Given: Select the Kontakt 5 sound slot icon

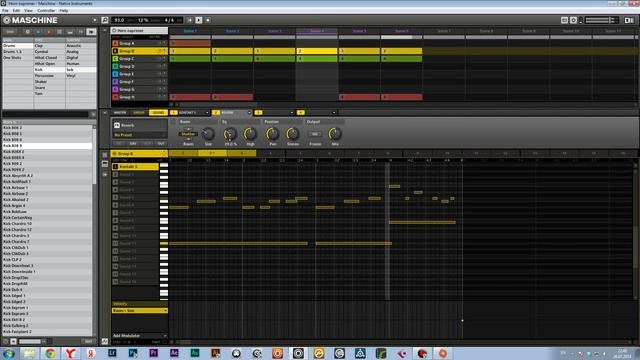Looking at the screenshot, I should 116,167.
